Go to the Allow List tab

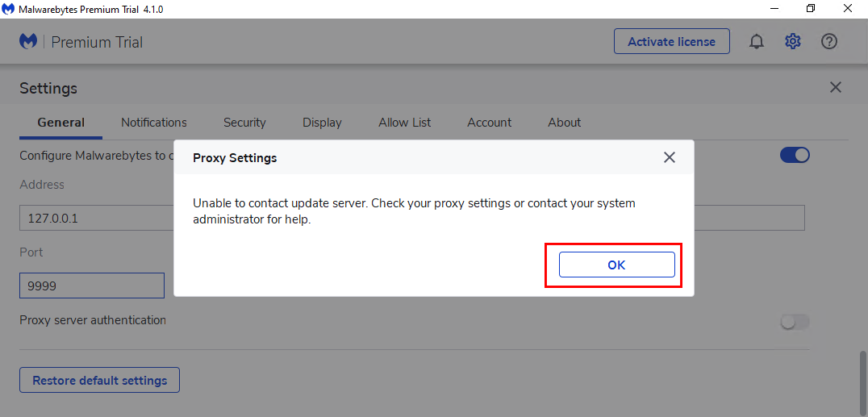coord(404,123)
